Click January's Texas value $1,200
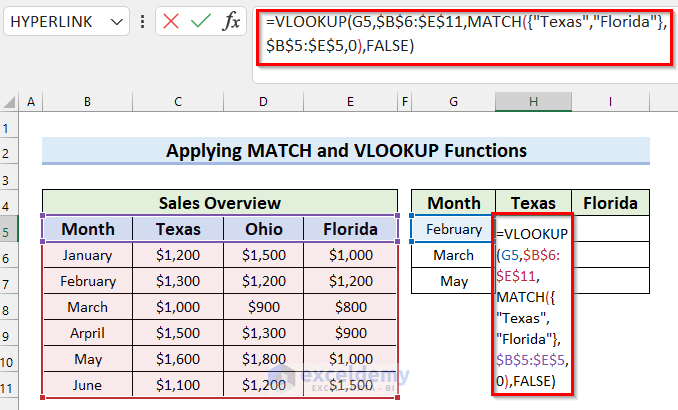This screenshot has height=410, width=678. pos(178,255)
